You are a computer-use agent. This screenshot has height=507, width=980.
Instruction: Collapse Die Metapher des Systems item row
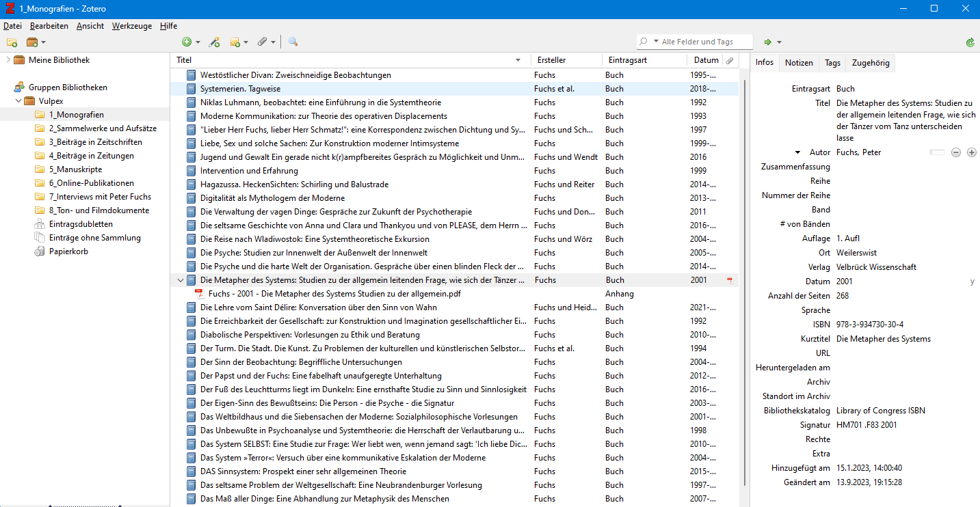point(181,280)
